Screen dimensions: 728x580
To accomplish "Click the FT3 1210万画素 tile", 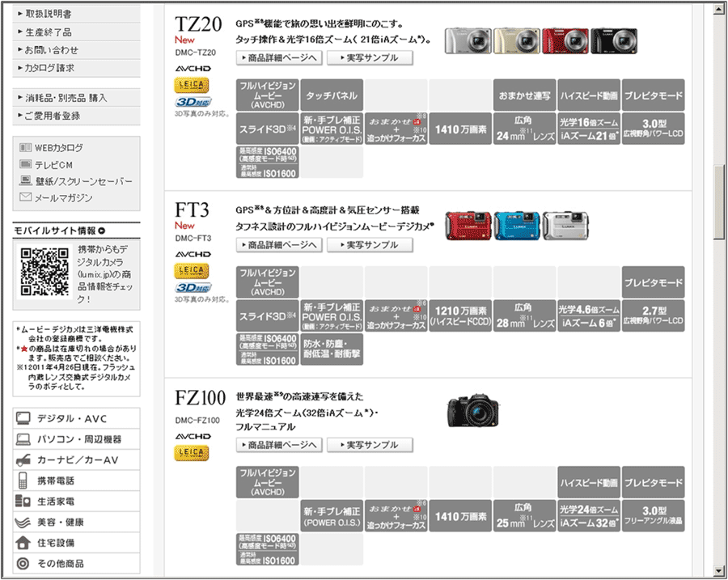I will (x=460, y=315).
